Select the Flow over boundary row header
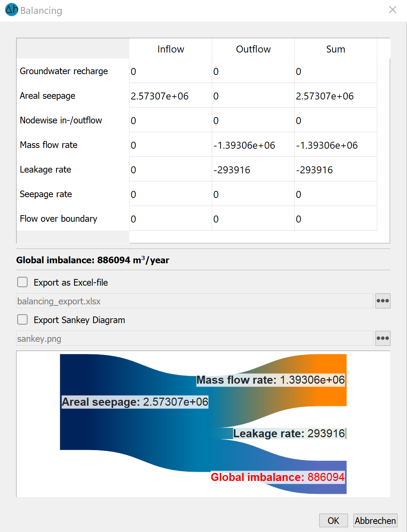 click(x=73, y=218)
